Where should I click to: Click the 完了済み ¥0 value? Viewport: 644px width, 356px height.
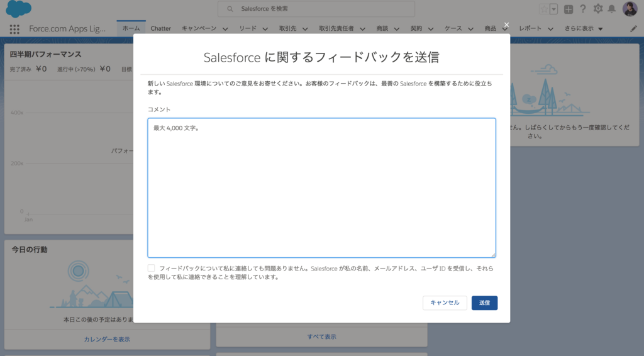pos(28,69)
